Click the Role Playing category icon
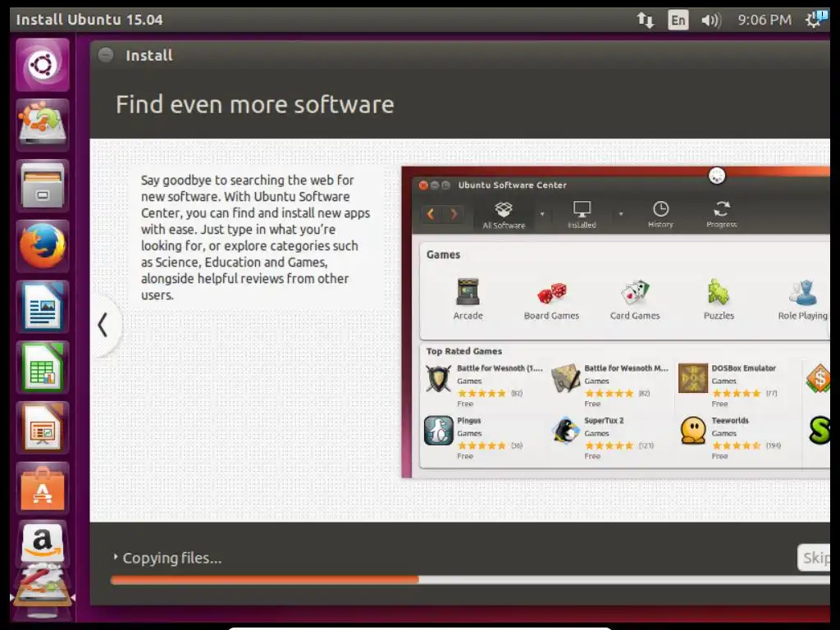 pos(803,293)
